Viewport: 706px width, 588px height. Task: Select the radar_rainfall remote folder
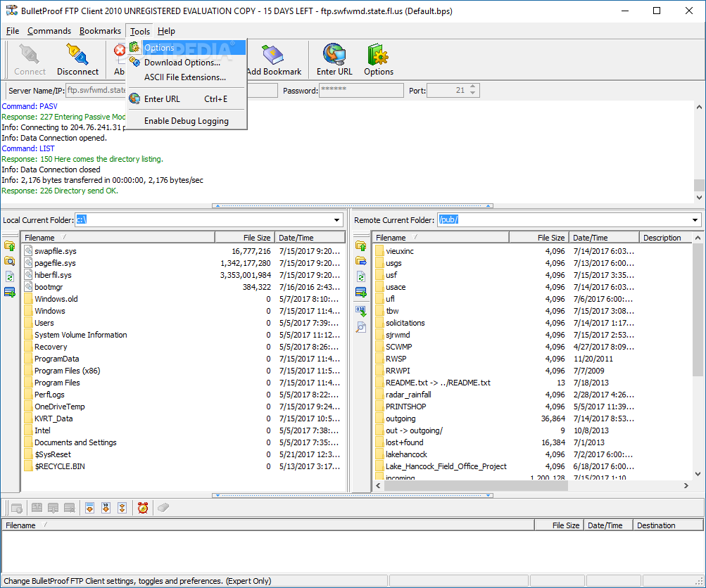408,395
